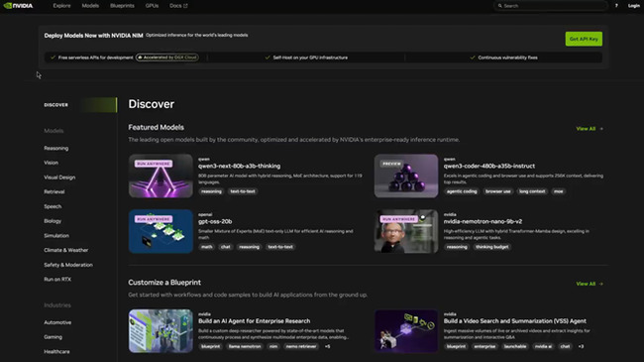644x362 pixels.
Task: Click the long context tag
Action: click(532, 191)
